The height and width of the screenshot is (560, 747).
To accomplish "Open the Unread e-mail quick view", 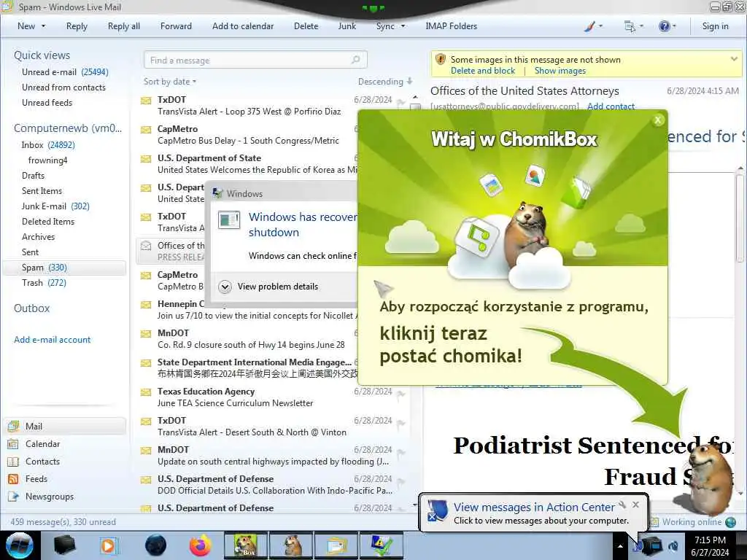I will (x=65, y=72).
